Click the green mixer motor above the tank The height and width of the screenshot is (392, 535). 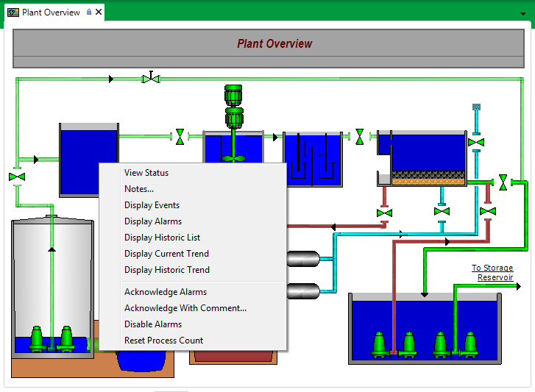pyautogui.click(x=233, y=94)
